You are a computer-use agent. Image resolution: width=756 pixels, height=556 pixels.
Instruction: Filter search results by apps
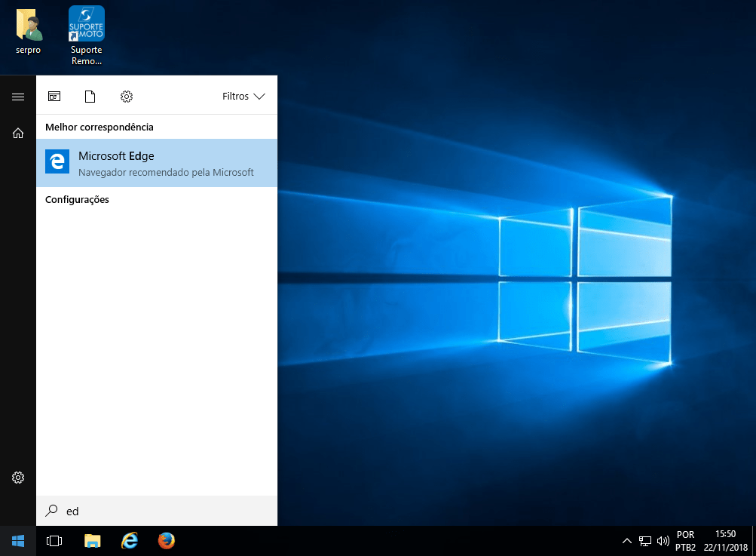pyautogui.click(x=54, y=97)
